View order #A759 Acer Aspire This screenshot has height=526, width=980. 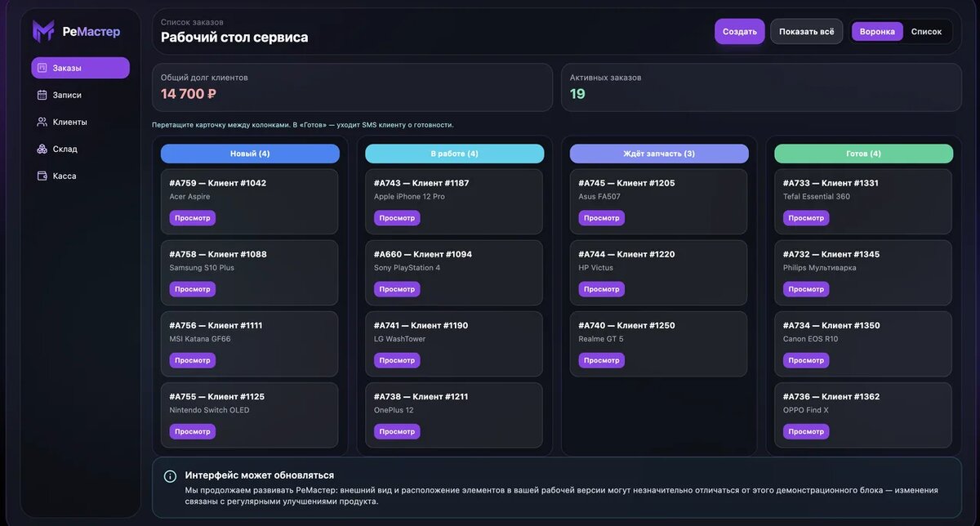193,218
